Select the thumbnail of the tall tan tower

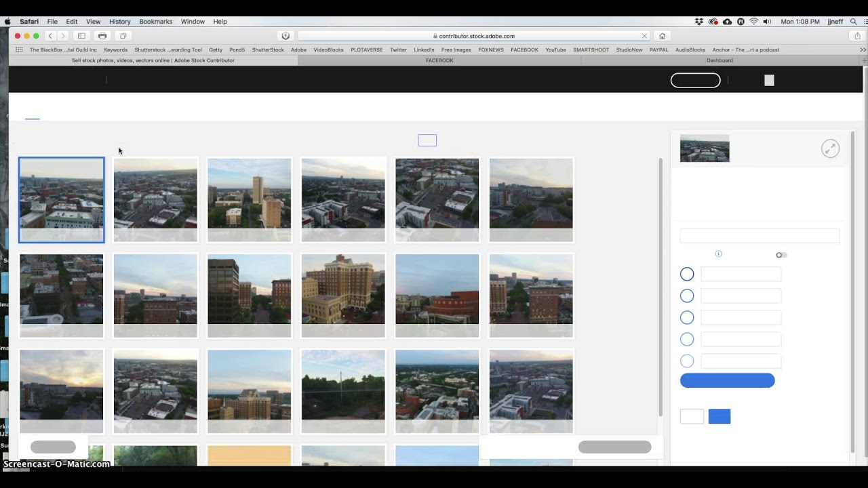250,200
